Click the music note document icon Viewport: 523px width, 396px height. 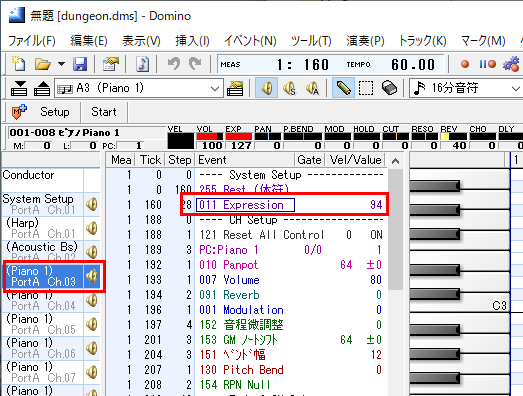pyautogui.click(x=142, y=64)
